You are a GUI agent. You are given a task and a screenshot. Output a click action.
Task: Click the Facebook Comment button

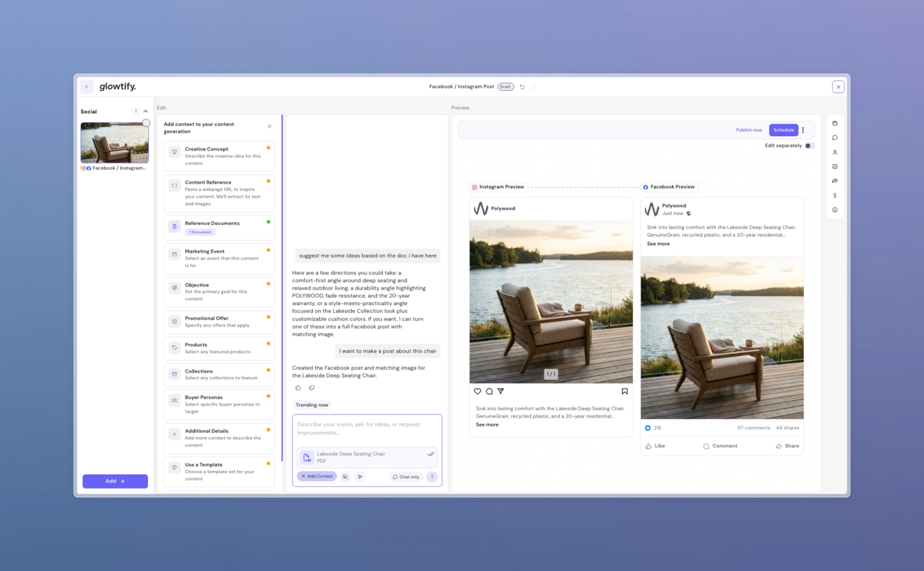coord(720,446)
